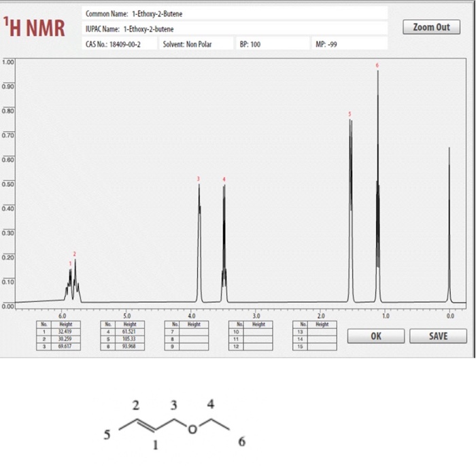The width and height of the screenshot is (476, 467).
Task: Click empty height cell for peak 8
Action: point(194,339)
